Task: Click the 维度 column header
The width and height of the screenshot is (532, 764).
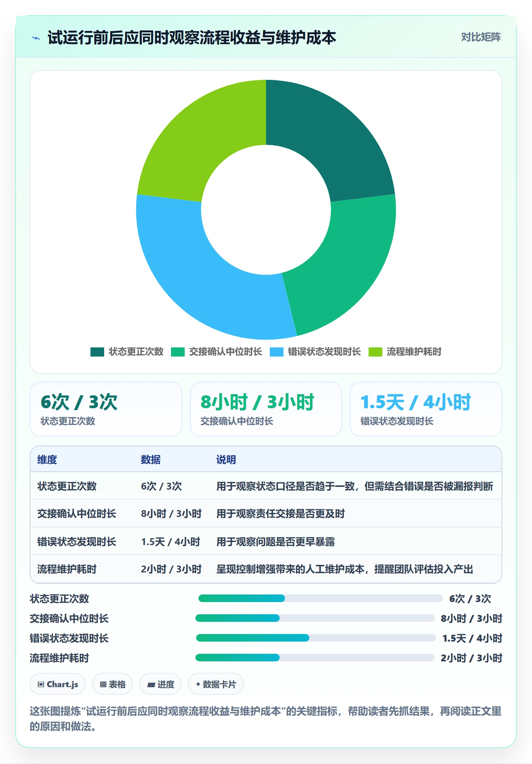Action: 47,460
